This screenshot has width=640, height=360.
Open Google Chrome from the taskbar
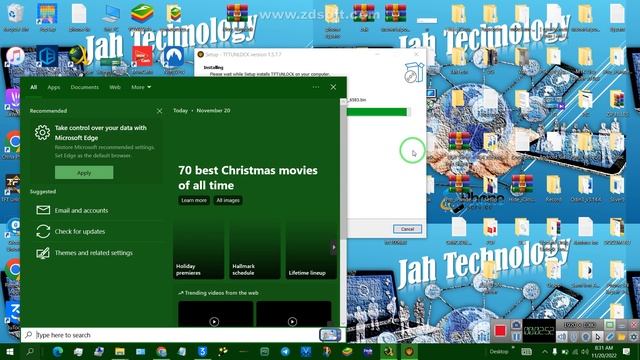(x=162, y=351)
